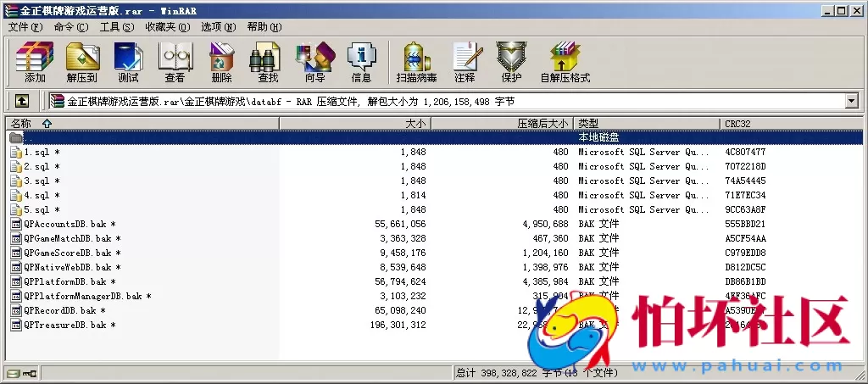Viewport: 868px width, 384px height.
Task: Sort by CRC32 column header
Action: pyautogui.click(x=792, y=124)
